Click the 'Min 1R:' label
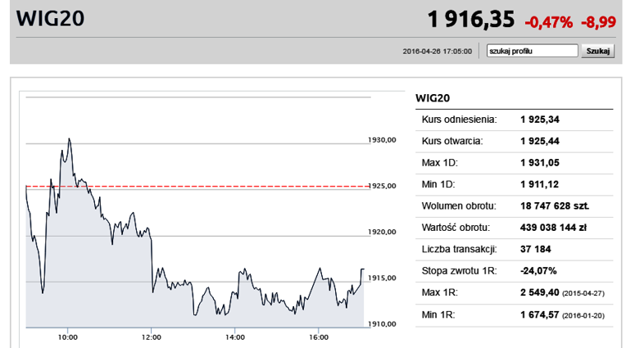Viewport: 644px width, 348px height. 438,314
